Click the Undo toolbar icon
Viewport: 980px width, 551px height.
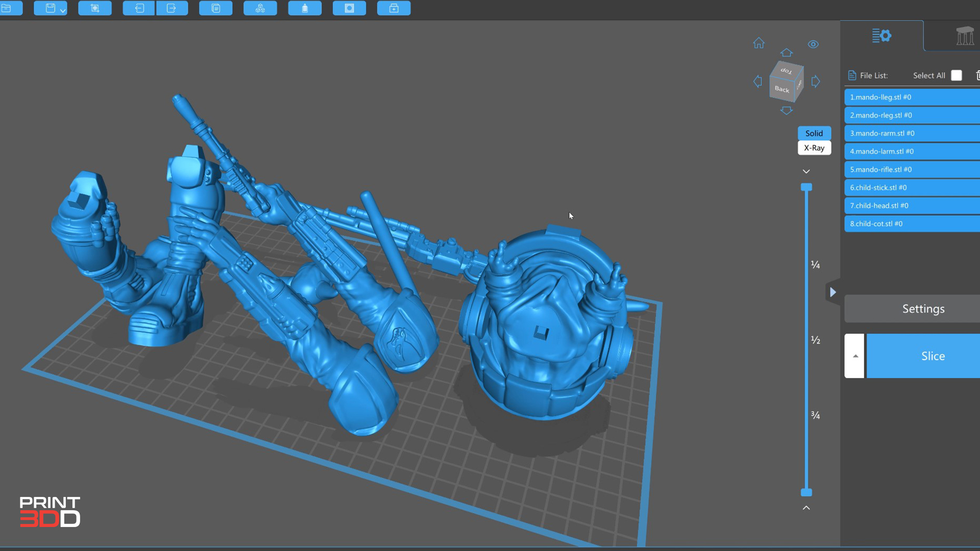(x=139, y=8)
